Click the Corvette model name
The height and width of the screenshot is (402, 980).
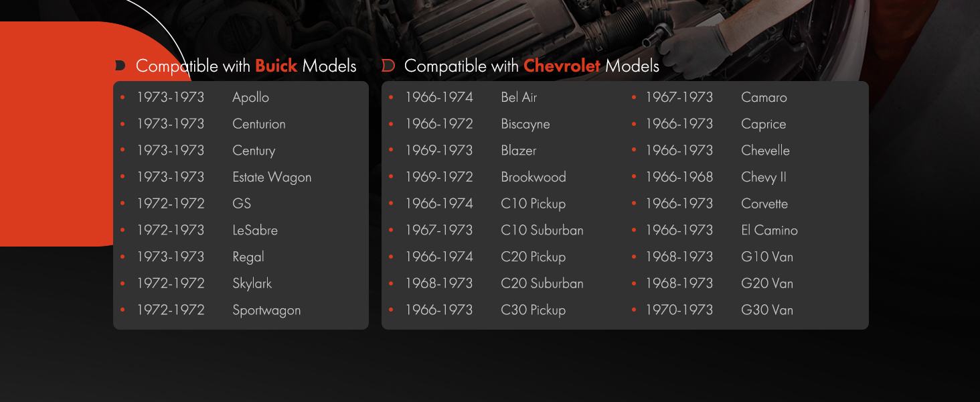click(x=764, y=204)
